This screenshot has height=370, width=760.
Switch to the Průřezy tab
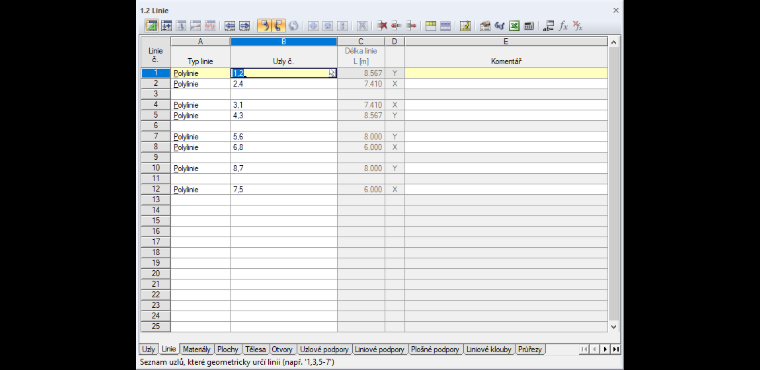tap(530, 349)
